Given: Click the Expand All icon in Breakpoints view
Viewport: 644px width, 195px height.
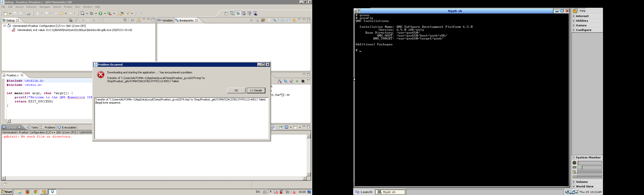Looking at the screenshot, I should pos(283,20).
